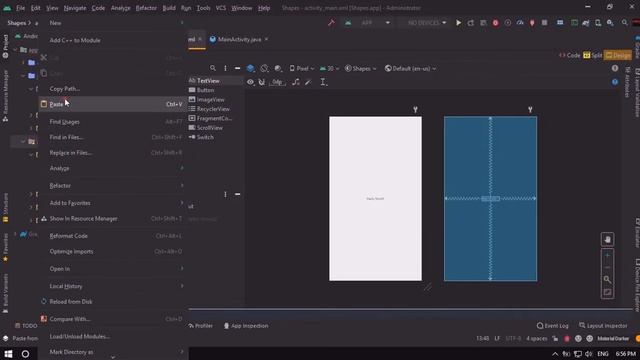Image resolution: width=640 pixels, height=360 pixels.
Task: Minimize the component tree panel dash icon
Action: pos(237,194)
